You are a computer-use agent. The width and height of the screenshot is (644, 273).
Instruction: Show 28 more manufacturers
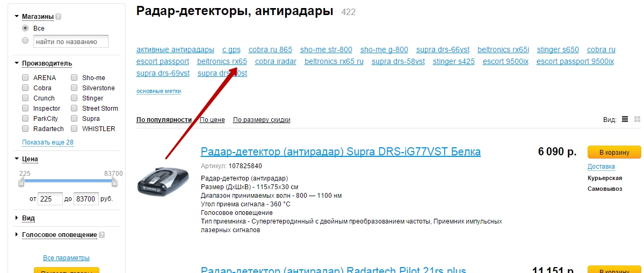48,142
